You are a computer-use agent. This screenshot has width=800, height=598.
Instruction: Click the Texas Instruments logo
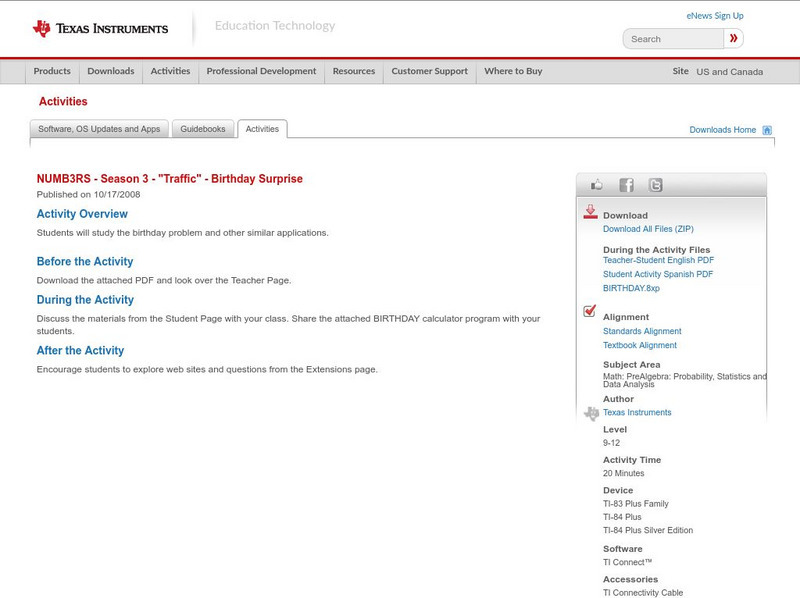click(100, 28)
